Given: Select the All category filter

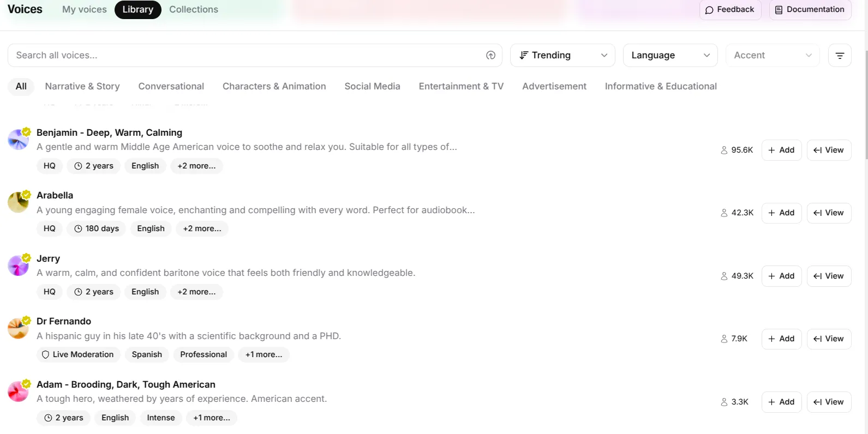Looking at the screenshot, I should pos(21,86).
